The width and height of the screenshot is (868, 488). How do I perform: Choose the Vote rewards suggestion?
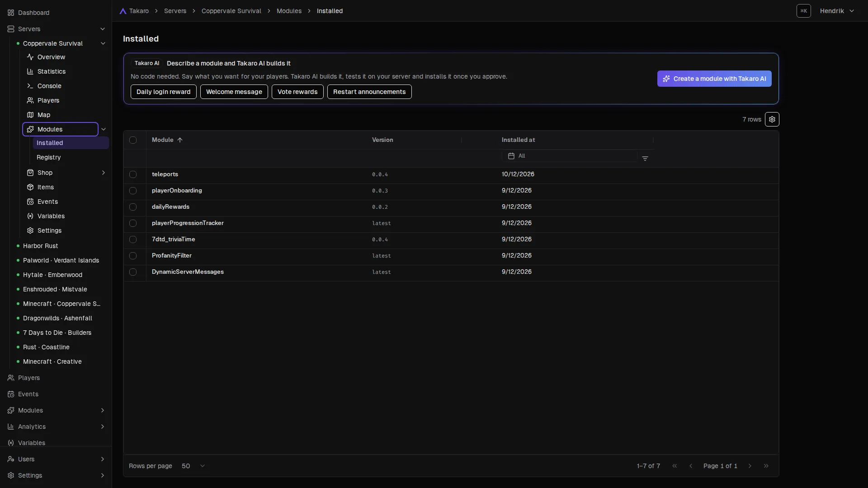[297, 92]
